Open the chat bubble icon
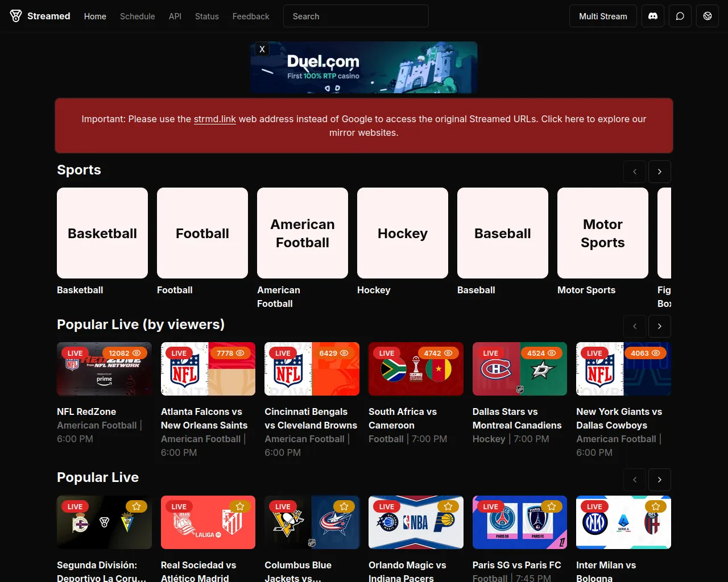 680,16
